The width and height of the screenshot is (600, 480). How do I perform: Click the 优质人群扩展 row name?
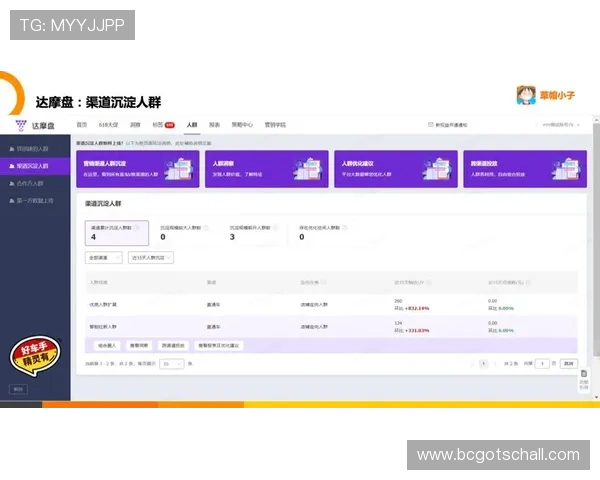point(103,305)
